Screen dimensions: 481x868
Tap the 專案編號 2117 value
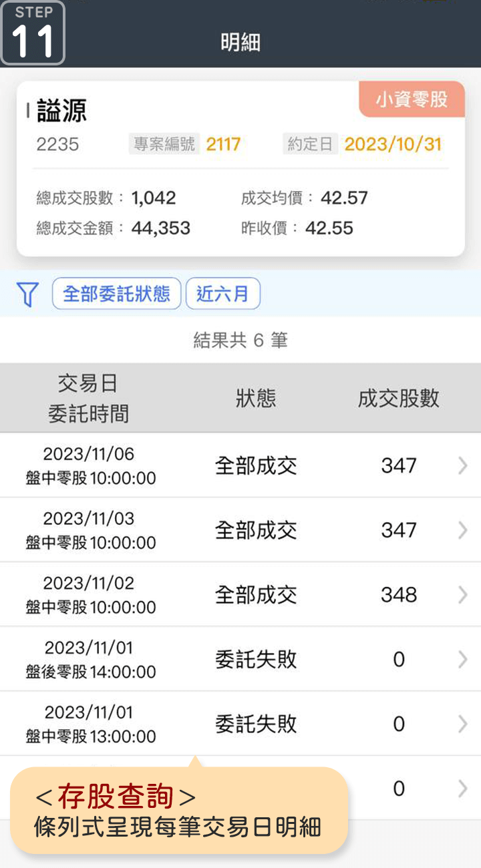223,144
